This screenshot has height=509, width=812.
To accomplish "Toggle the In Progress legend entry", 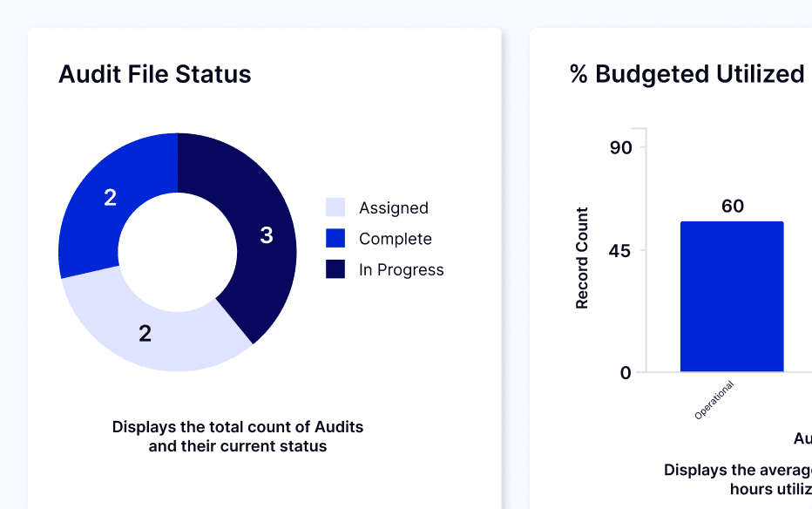I will (402, 269).
